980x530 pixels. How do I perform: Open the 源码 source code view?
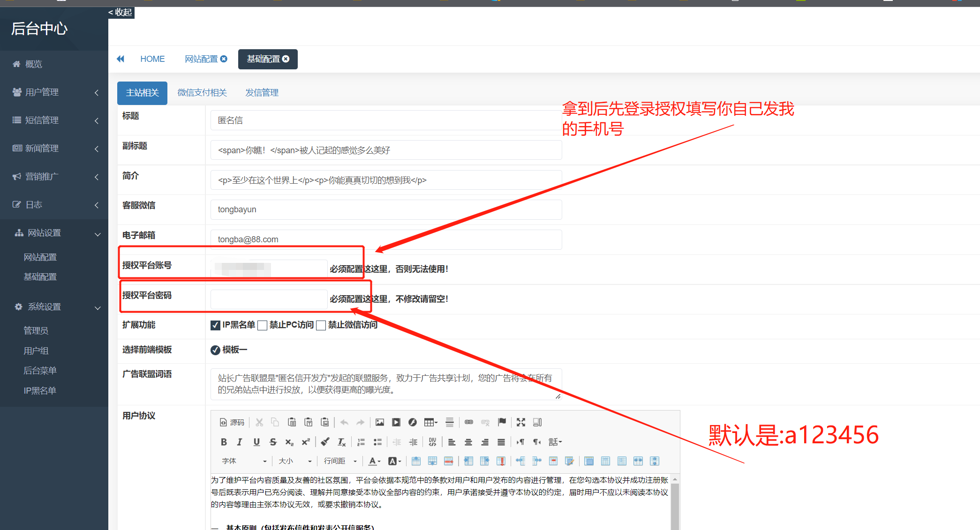(232, 422)
